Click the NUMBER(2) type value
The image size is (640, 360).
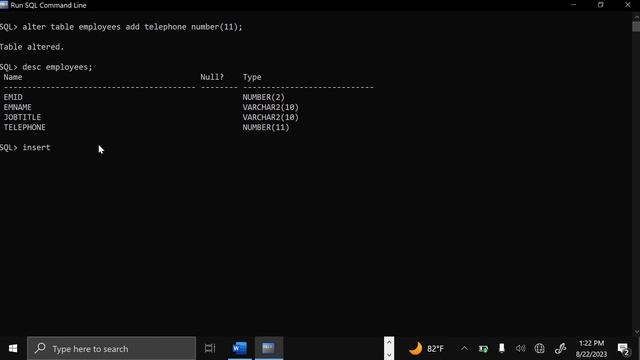click(x=263, y=97)
